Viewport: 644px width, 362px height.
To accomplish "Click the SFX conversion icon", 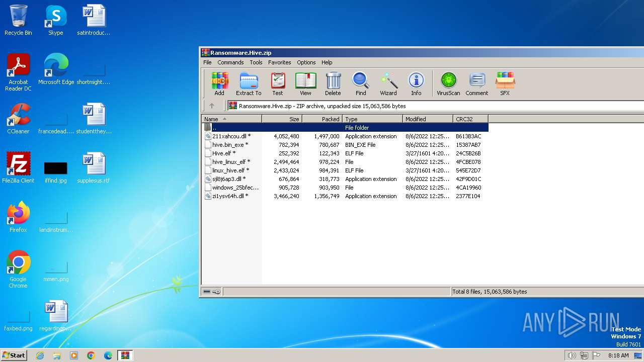I will pos(505,83).
